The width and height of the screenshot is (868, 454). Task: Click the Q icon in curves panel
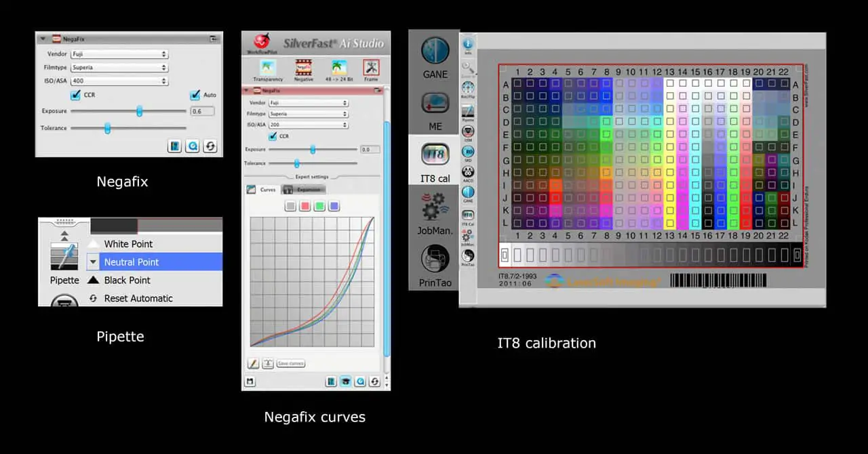click(360, 381)
